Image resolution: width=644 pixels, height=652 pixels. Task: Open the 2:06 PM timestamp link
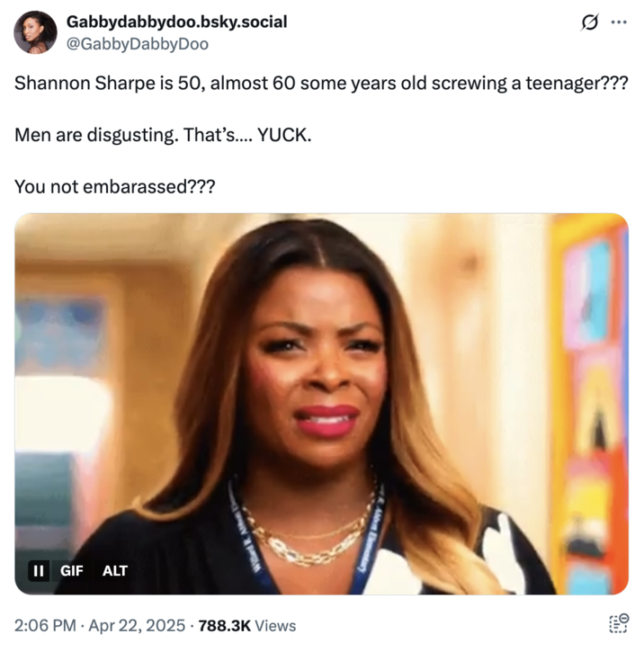point(45,625)
